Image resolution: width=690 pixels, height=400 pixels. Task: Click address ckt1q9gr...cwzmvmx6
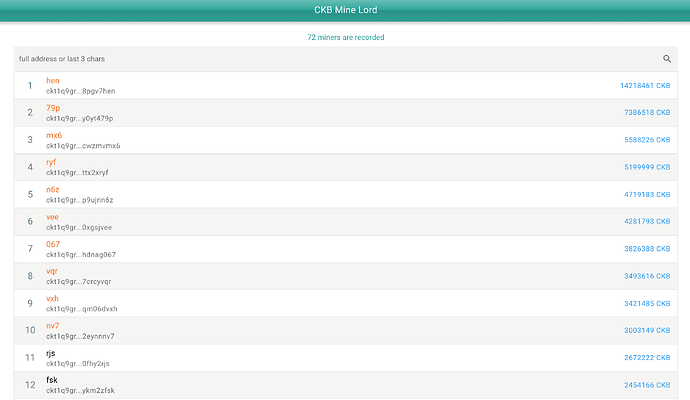coord(83,146)
